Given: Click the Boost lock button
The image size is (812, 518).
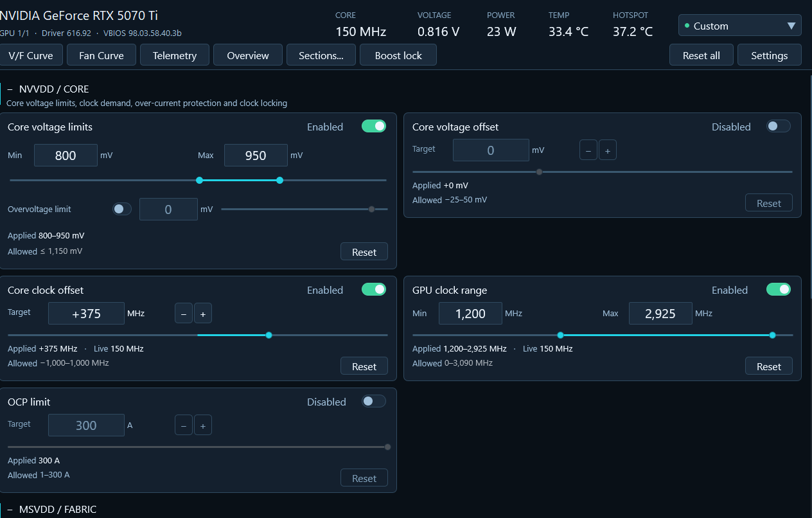Looking at the screenshot, I should (x=398, y=55).
